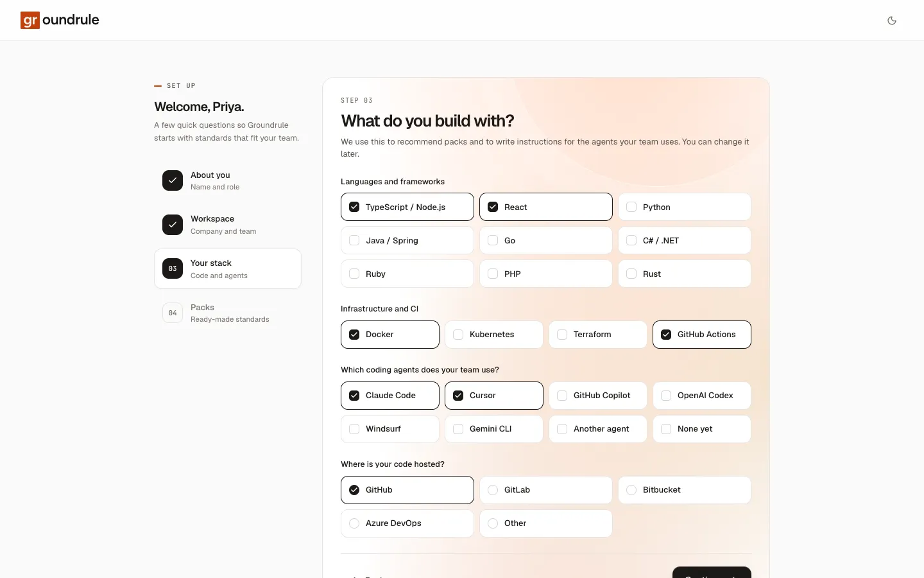Click the Groundrule logo

click(x=60, y=20)
